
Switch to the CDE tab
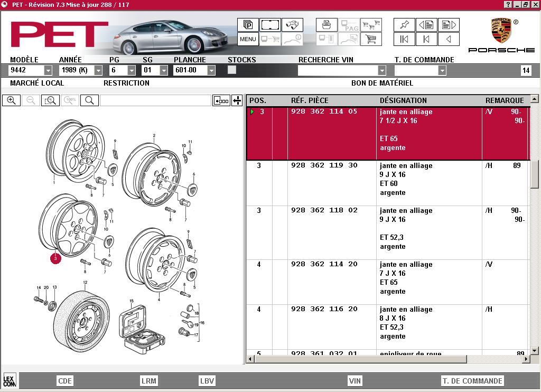[x=65, y=381]
